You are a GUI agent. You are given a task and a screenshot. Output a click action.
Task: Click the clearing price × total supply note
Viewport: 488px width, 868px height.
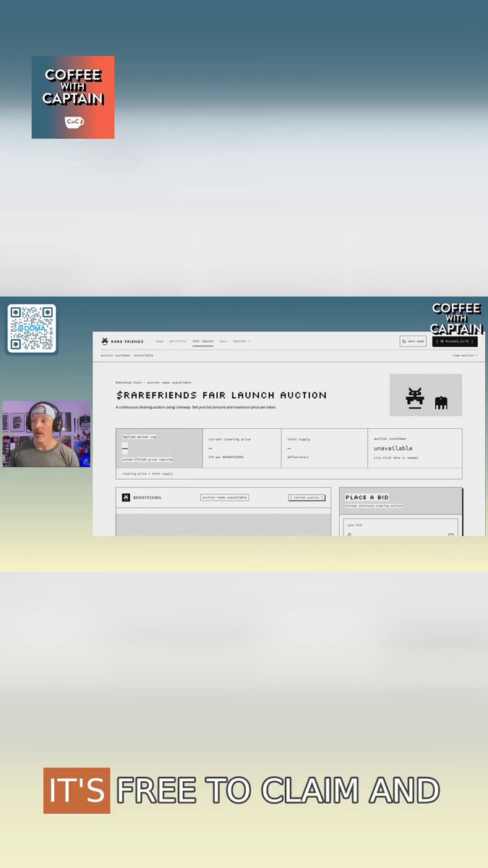click(147, 474)
